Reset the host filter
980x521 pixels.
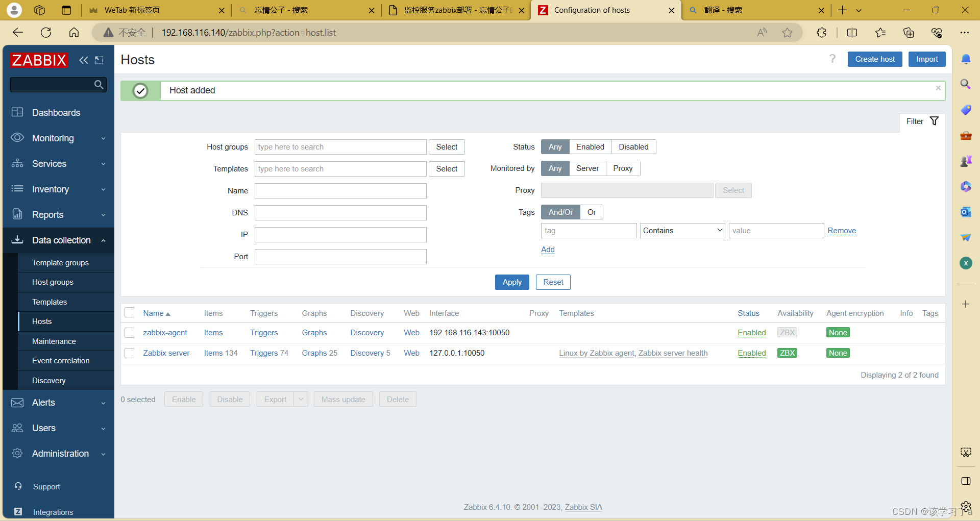pyautogui.click(x=553, y=282)
